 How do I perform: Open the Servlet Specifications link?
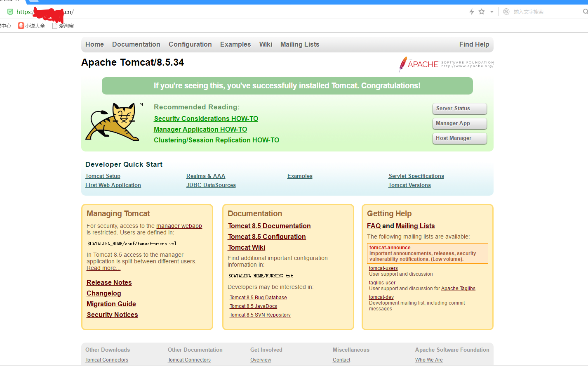point(416,176)
